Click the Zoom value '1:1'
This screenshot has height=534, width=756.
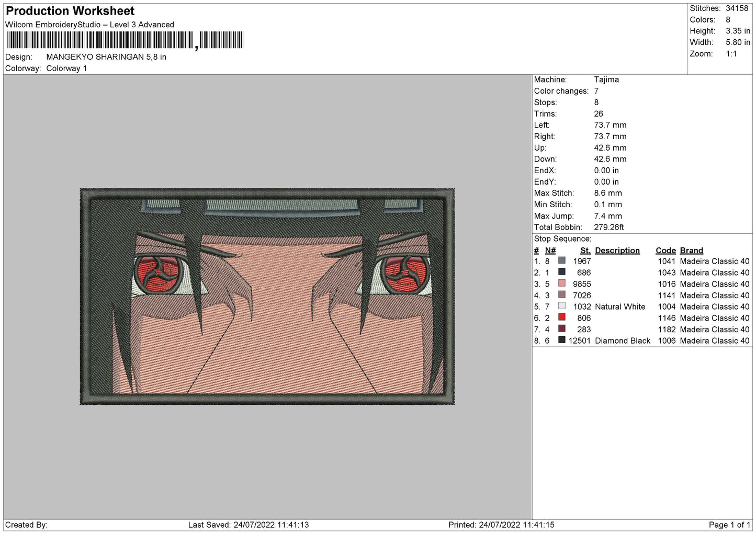(x=731, y=54)
